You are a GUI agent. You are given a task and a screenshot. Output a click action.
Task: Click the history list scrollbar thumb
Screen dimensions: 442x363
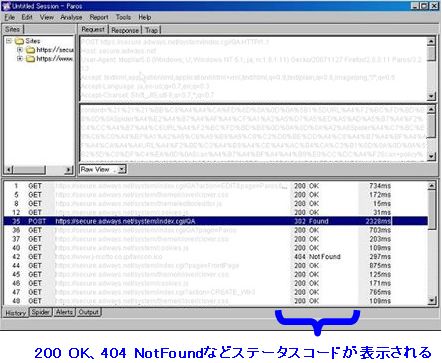[x=432, y=209]
